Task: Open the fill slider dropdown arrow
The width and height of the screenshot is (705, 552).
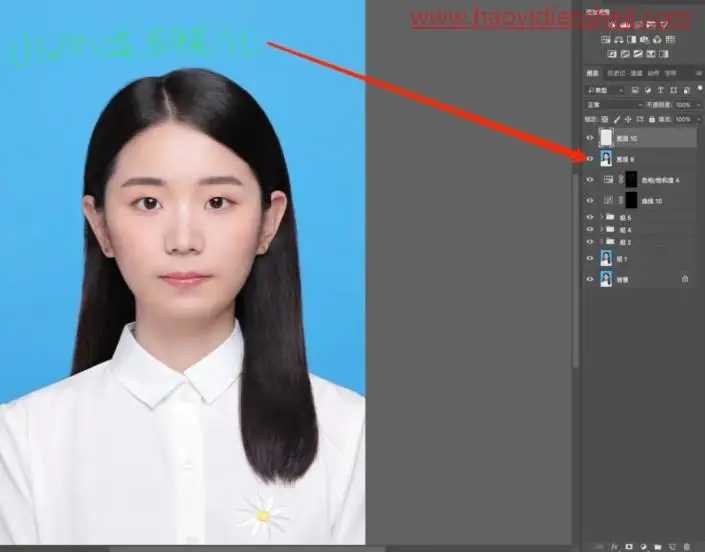Action: (x=699, y=119)
